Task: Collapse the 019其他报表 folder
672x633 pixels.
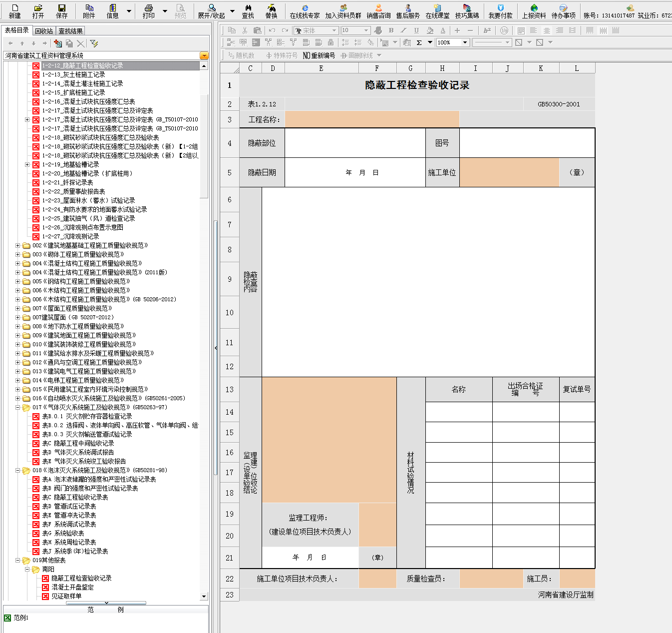Action: [18, 560]
